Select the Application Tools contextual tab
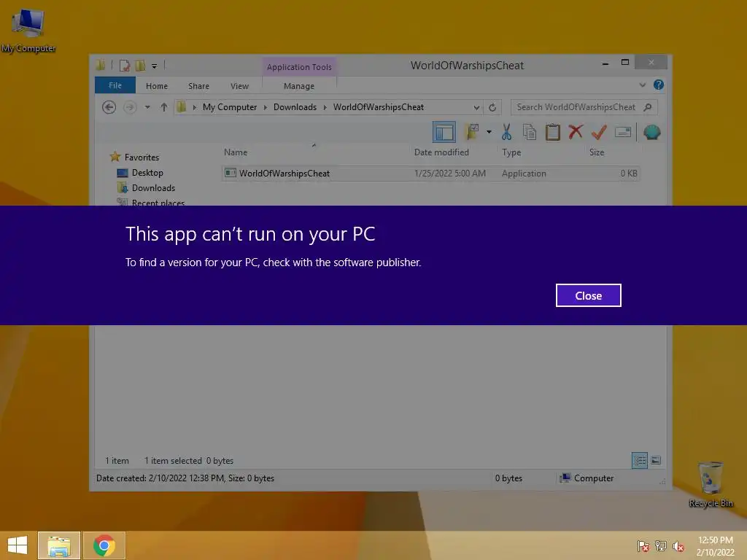The image size is (747, 560). 299,66
